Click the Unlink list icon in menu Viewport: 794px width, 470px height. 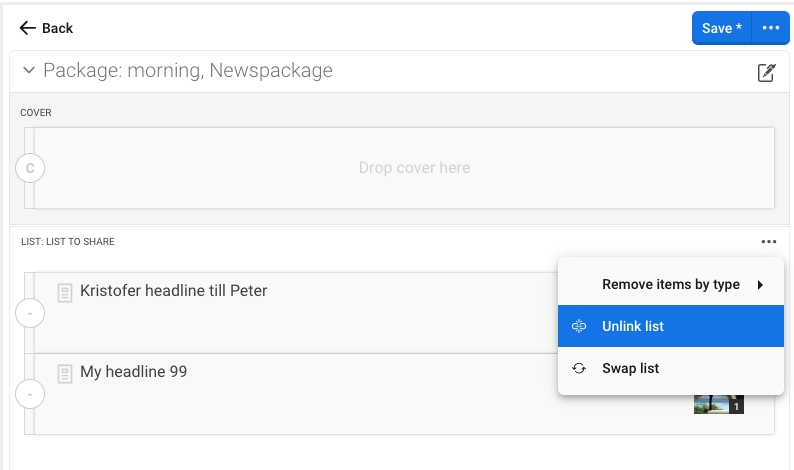coord(579,327)
